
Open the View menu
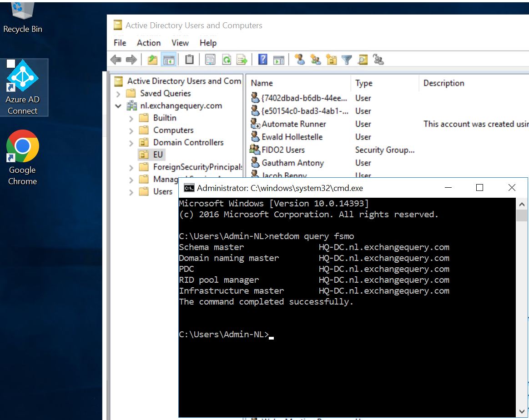click(x=180, y=43)
